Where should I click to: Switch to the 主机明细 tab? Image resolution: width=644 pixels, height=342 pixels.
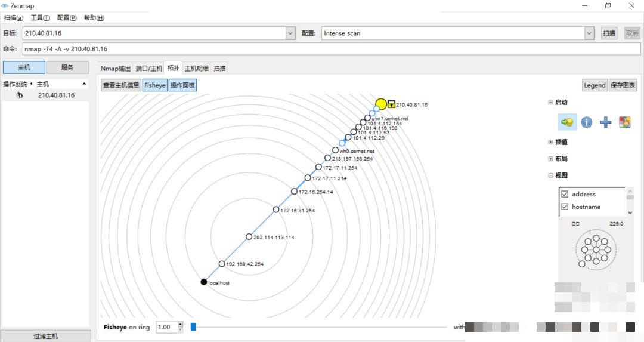[x=196, y=68]
